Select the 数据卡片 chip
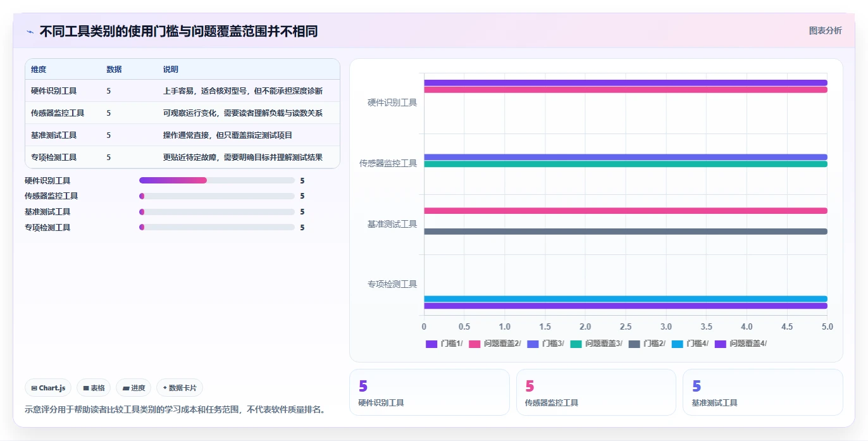 click(180, 388)
